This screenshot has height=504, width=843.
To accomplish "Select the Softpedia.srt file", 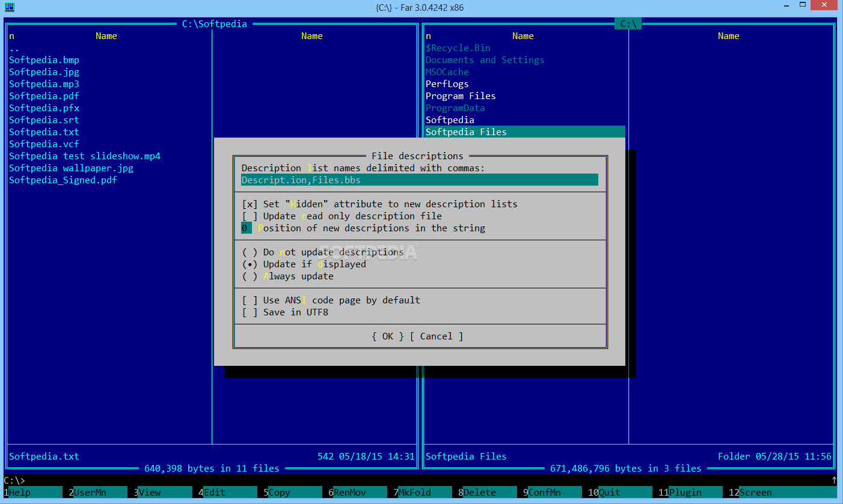I will [44, 120].
